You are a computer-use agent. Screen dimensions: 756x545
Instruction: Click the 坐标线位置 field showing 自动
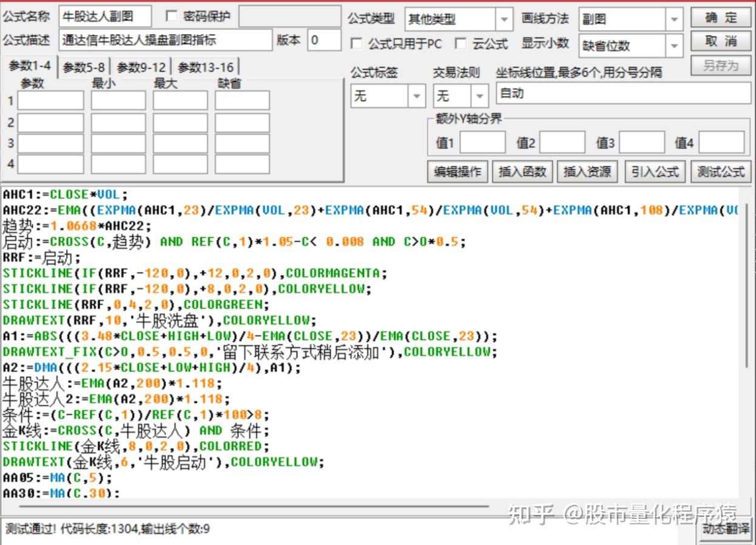[x=623, y=94]
